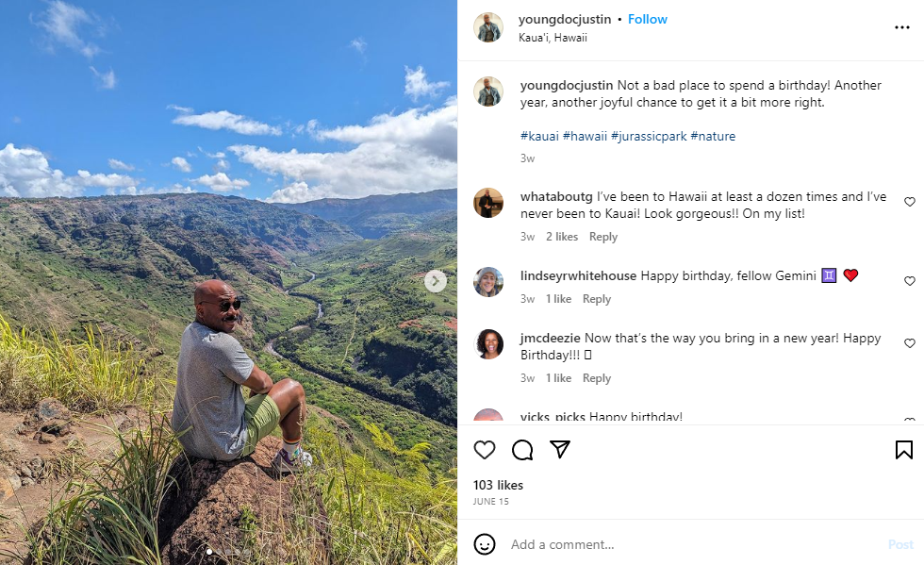View the 2 likes on whataboutg's comment
Screen dimensions: 924x565
(562, 237)
